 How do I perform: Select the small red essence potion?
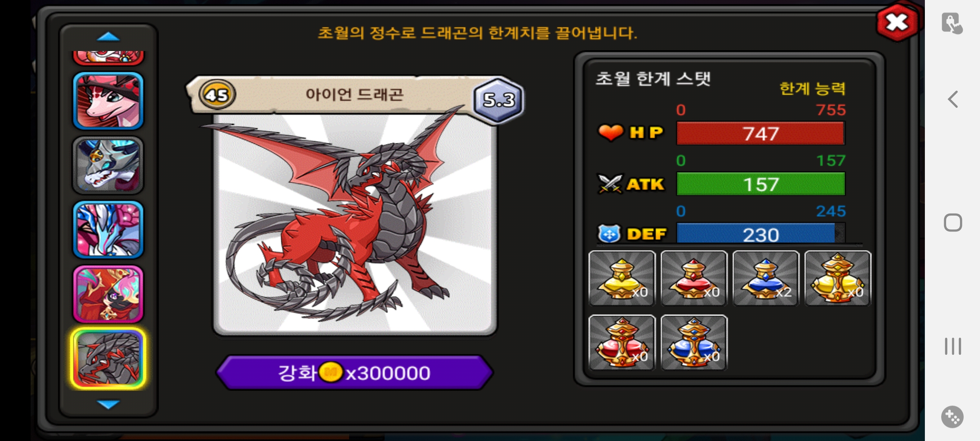tap(694, 278)
